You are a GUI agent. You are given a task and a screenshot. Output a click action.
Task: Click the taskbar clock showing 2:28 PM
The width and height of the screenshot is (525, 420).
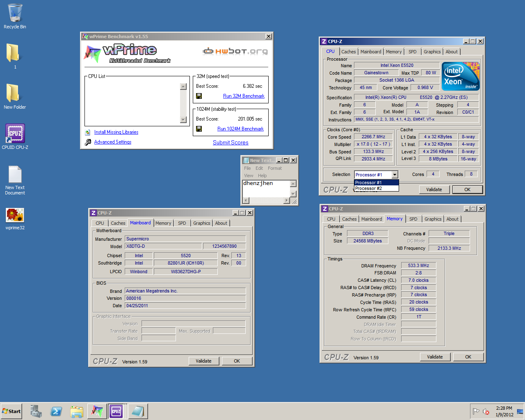coord(504,411)
